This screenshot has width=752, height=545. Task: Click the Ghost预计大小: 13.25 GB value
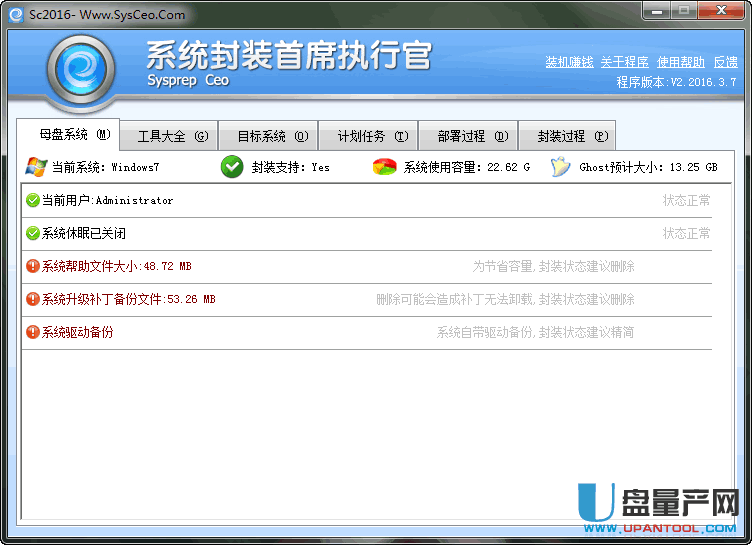(x=648, y=167)
